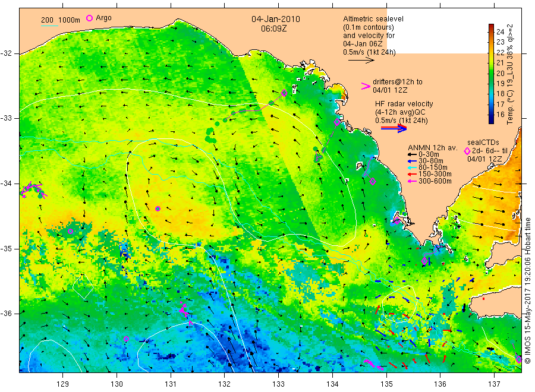Click the longitude axis label "137"
The width and height of the screenshot is (535, 392).
(494, 384)
